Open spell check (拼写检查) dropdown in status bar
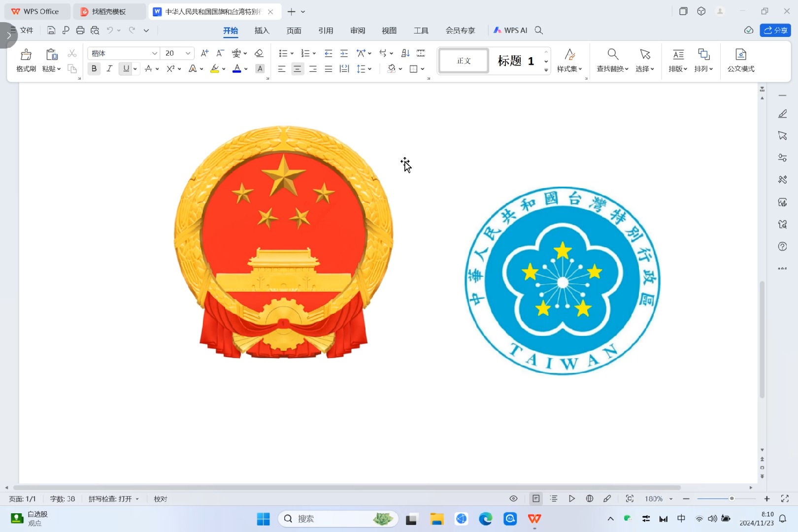Image resolution: width=798 pixels, height=532 pixels. coord(114,499)
